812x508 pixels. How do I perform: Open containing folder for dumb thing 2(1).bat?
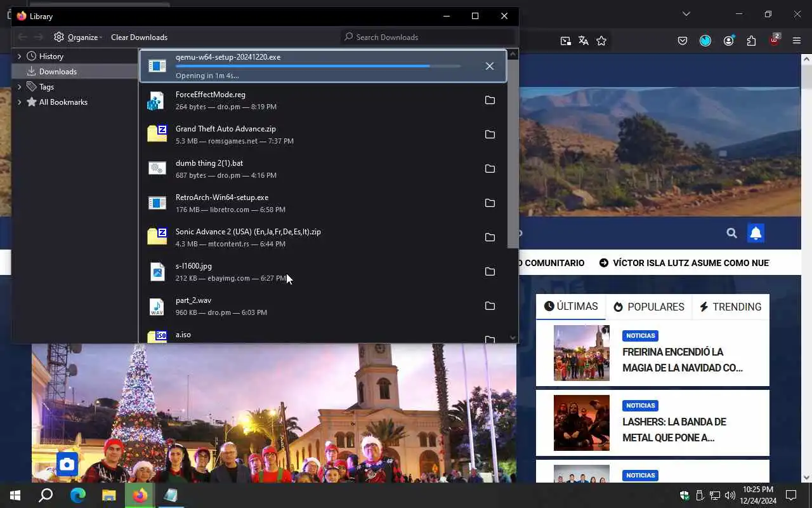coord(490,169)
